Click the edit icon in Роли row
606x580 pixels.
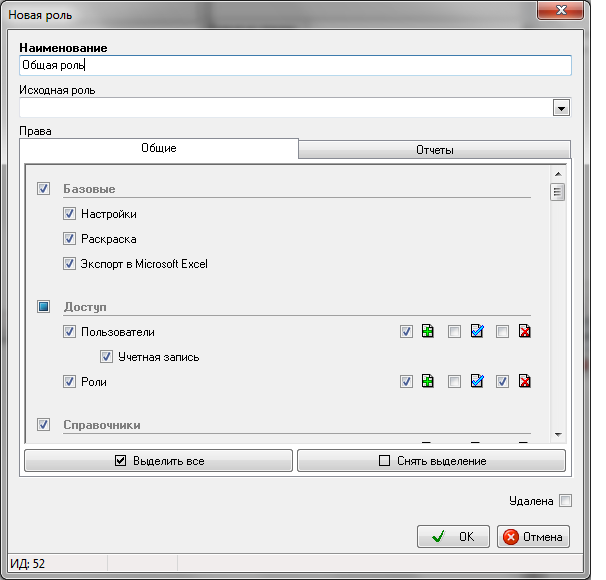click(x=477, y=381)
